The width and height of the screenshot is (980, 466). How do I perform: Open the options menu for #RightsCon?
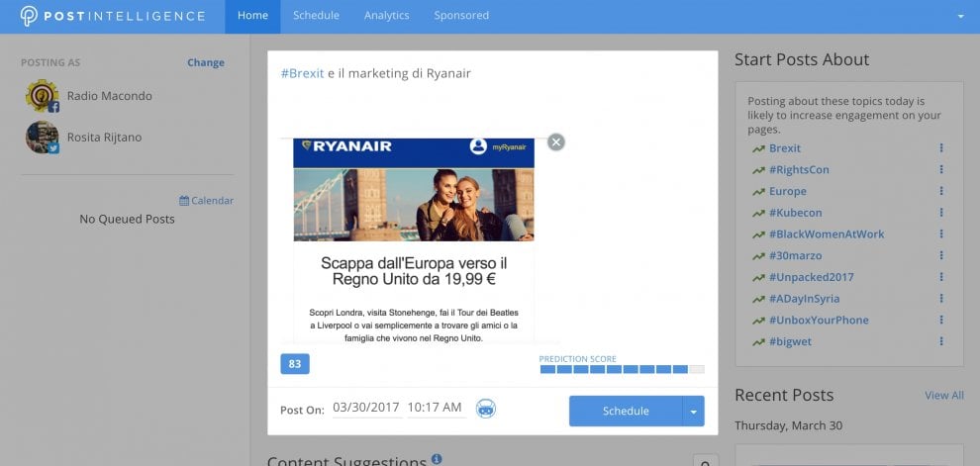click(x=941, y=169)
